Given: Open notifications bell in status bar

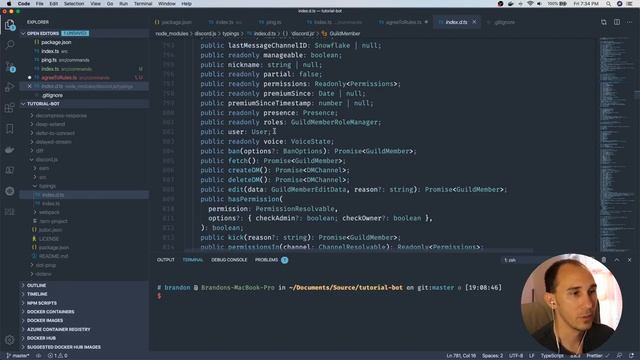Looking at the screenshot, I should [632, 356].
